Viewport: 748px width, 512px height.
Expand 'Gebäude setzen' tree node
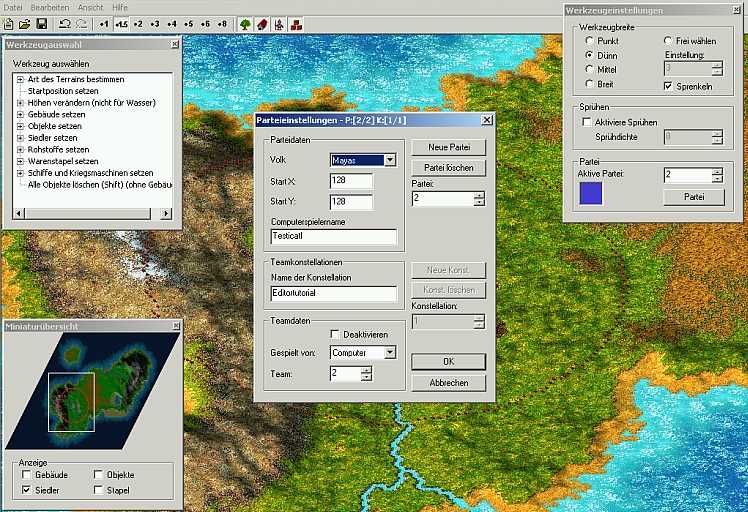pyautogui.click(x=20, y=115)
